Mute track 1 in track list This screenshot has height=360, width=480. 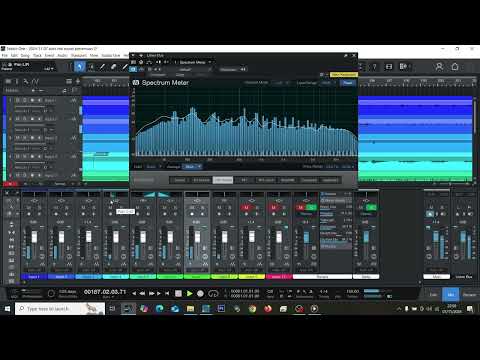(18, 100)
